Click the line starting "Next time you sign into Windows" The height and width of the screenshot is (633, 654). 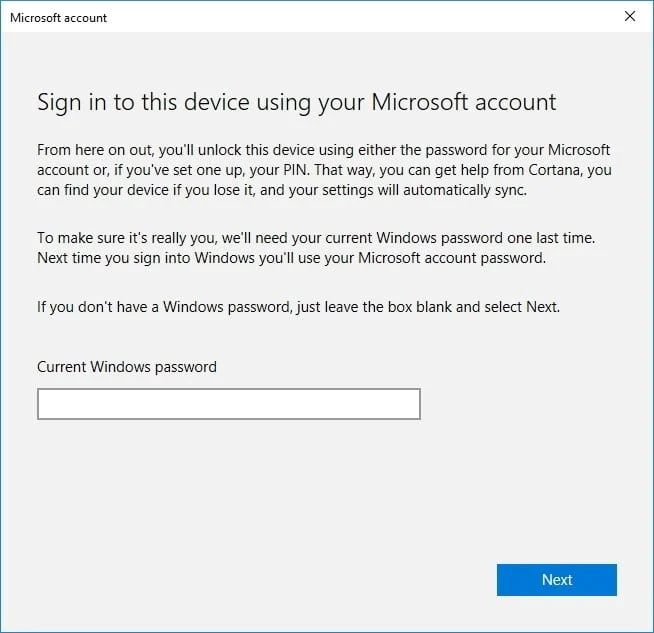coord(291,258)
